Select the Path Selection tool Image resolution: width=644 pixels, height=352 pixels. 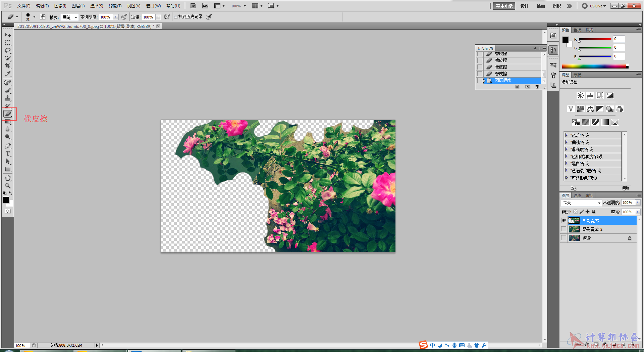click(8, 162)
